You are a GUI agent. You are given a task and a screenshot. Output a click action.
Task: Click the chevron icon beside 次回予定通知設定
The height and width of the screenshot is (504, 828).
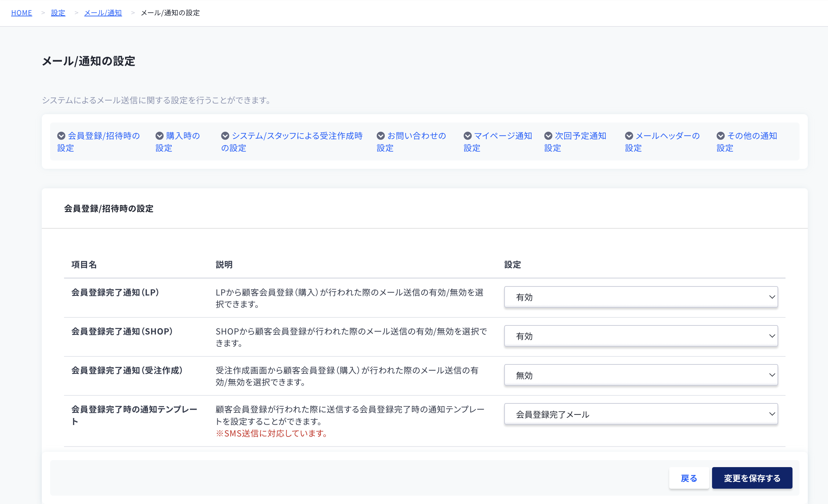[x=548, y=136]
